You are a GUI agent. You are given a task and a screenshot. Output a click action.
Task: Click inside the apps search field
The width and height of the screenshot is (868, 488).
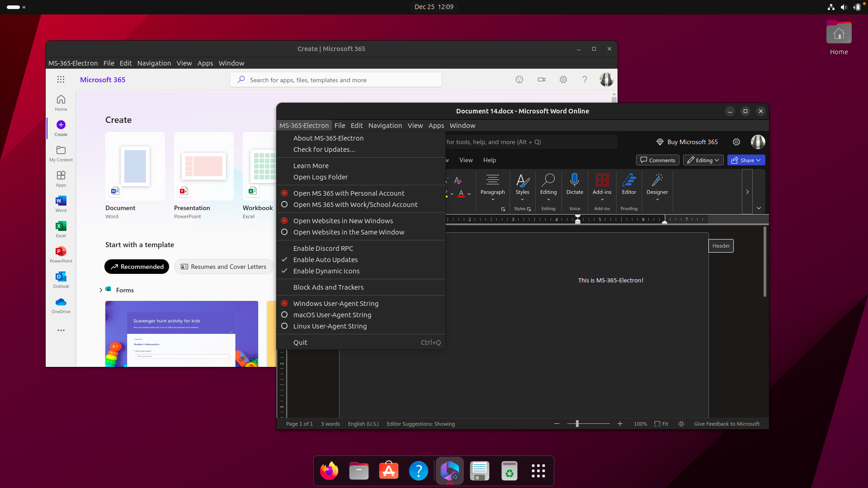tap(335, 80)
